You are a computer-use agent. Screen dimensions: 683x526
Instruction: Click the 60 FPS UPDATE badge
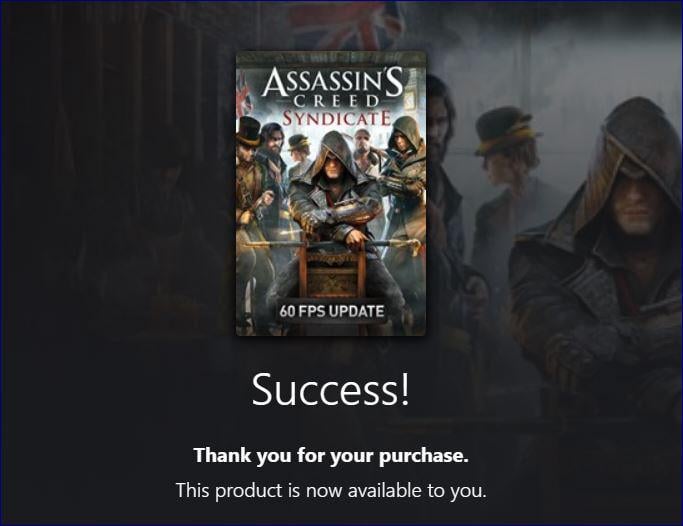point(331,311)
